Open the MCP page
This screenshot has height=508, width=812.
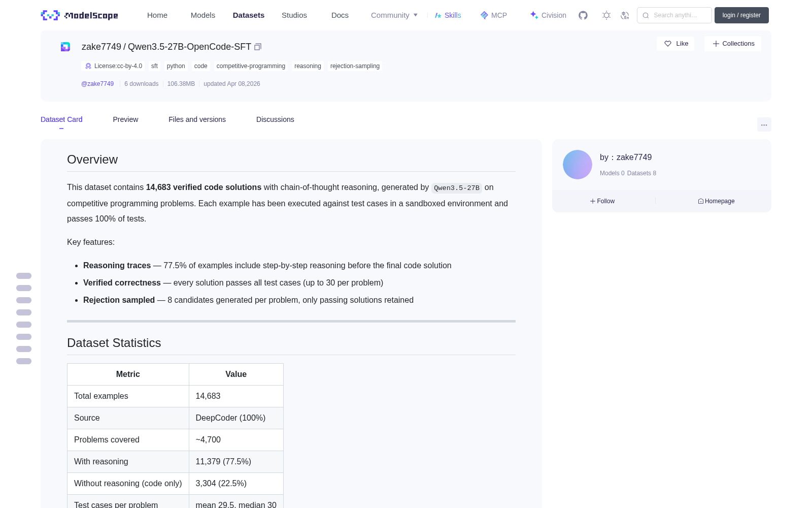pyautogui.click(x=494, y=15)
